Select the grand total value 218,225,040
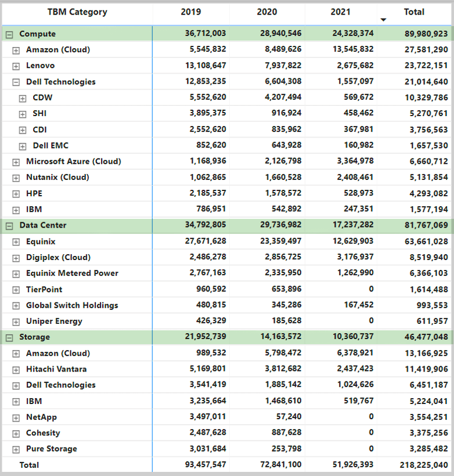This screenshot has width=454, height=476. [x=424, y=465]
